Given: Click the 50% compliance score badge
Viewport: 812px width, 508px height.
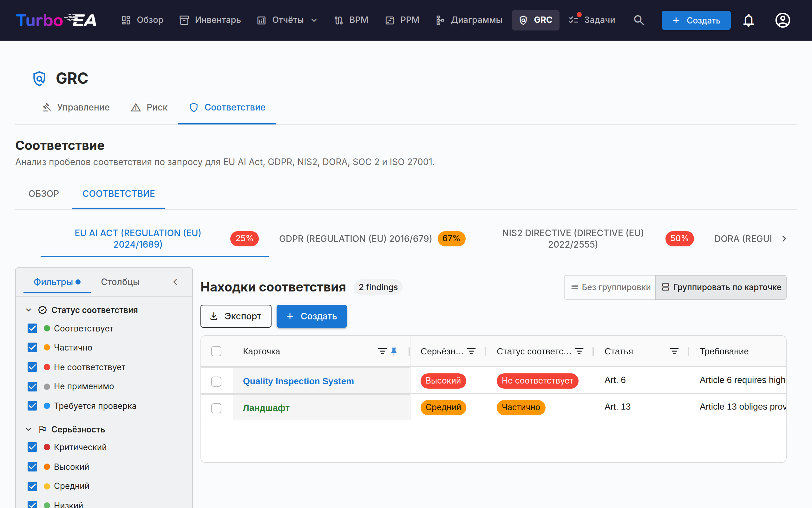Looking at the screenshot, I should tap(679, 238).
